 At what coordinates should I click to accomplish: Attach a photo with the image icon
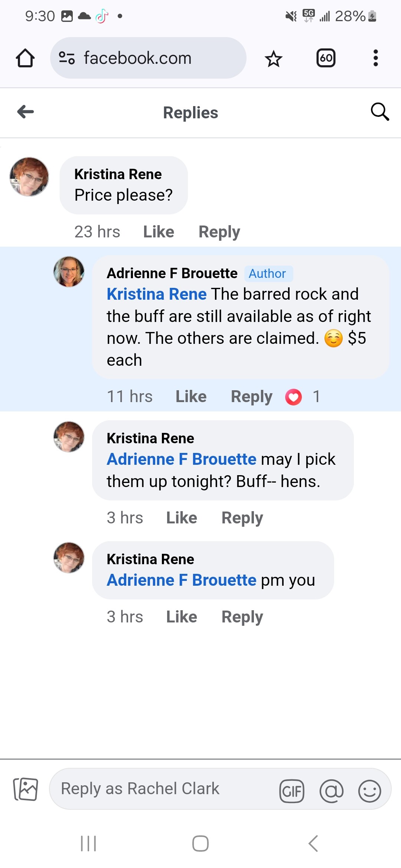click(26, 789)
